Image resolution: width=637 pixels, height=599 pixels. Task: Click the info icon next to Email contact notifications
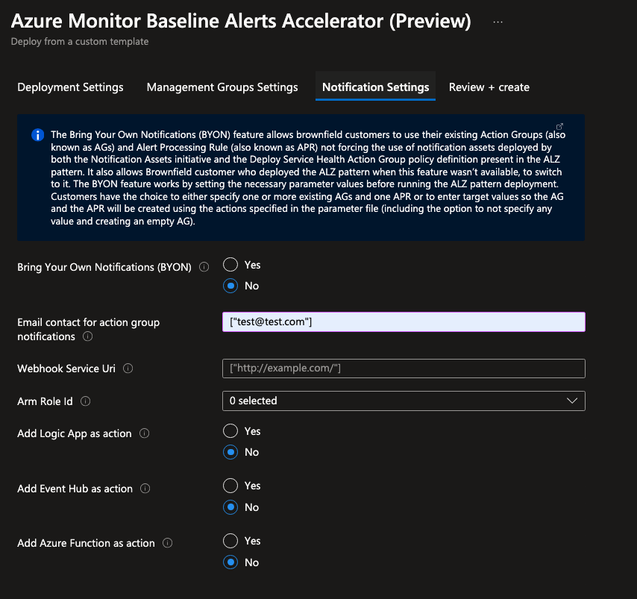point(88,336)
